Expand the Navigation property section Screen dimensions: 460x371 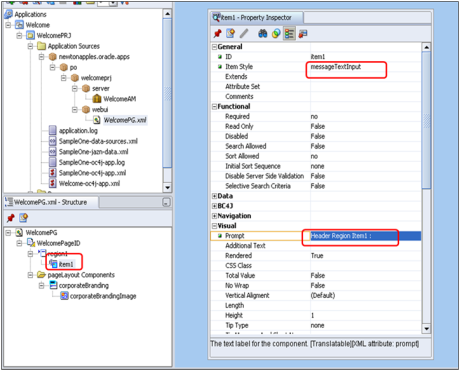[x=215, y=216]
